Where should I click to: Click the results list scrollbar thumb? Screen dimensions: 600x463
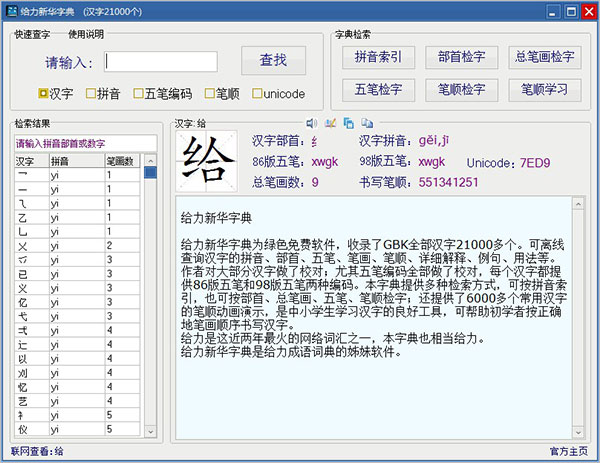pos(150,172)
